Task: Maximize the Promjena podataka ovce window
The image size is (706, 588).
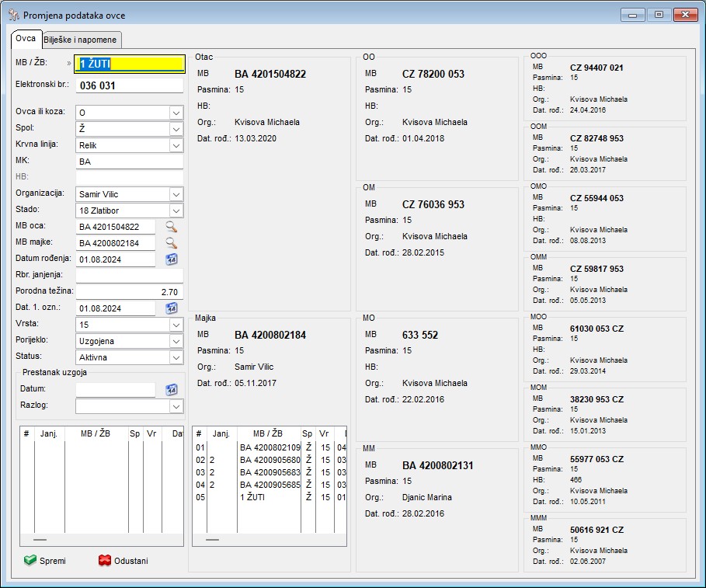Action: pyautogui.click(x=659, y=15)
